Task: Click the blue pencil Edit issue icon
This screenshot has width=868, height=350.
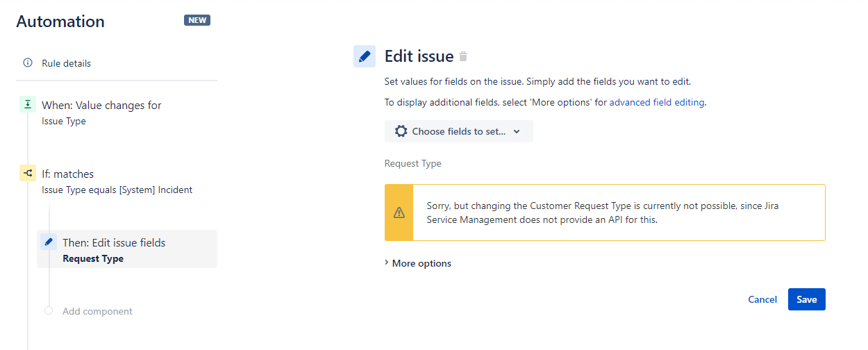Action: (x=365, y=56)
